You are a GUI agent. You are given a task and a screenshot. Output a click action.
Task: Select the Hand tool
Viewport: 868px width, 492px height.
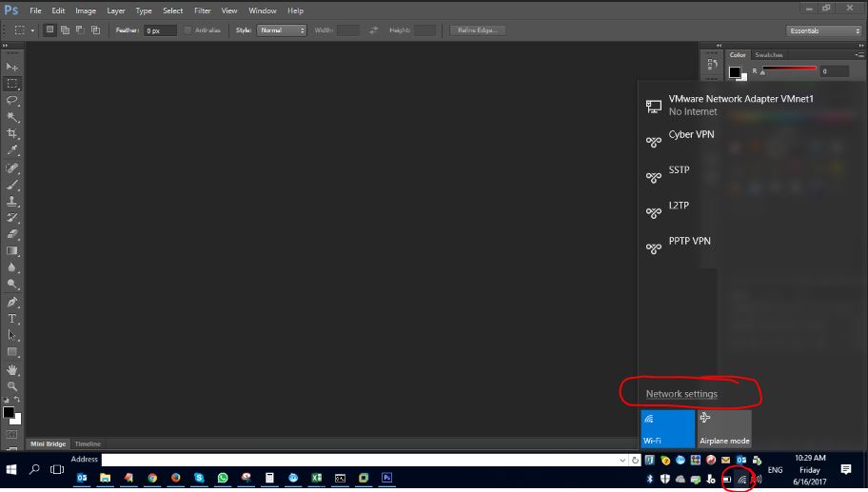[x=12, y=369]
